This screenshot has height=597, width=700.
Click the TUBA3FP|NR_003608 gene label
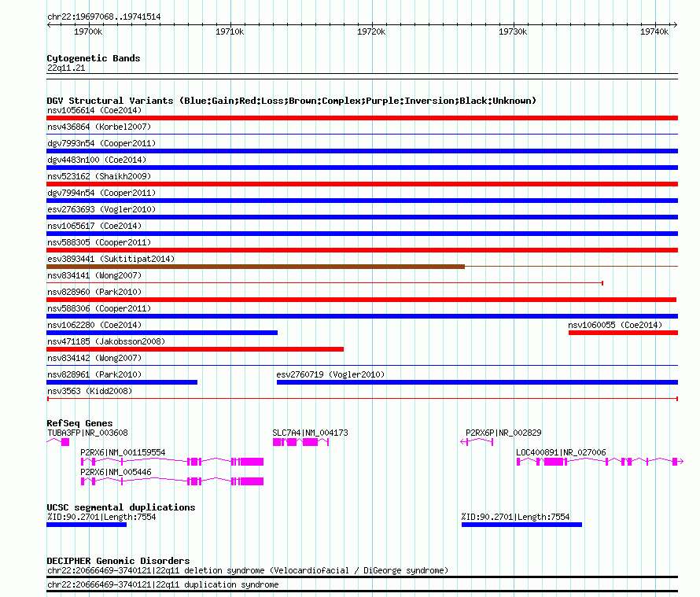tap(87, 433)
